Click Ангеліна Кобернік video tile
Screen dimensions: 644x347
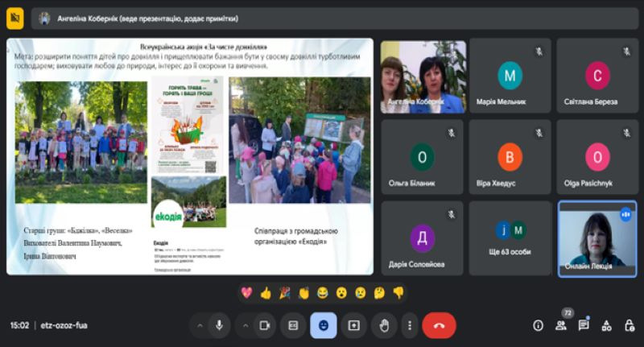[x=423, y=76]
